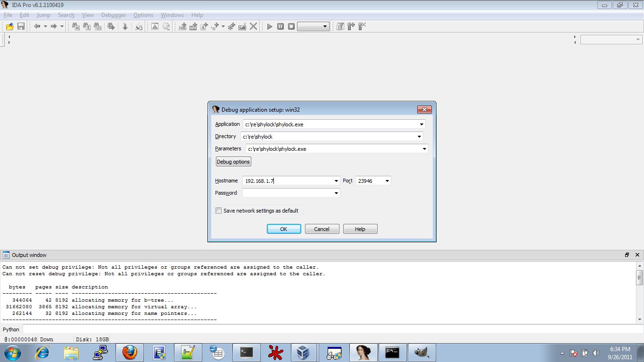Click the Output window vertical scrollbar
The image size is (644, 362).
(640, 292)
